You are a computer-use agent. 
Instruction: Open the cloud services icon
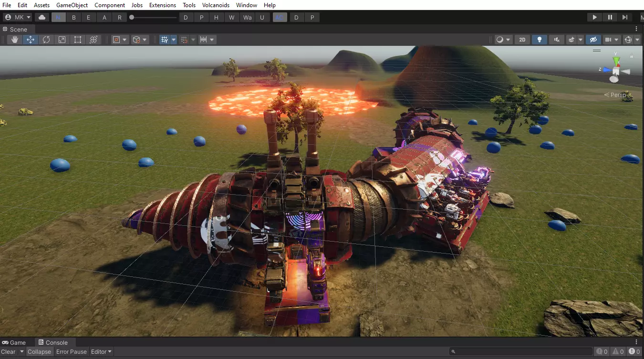click(x=42, y=17)
